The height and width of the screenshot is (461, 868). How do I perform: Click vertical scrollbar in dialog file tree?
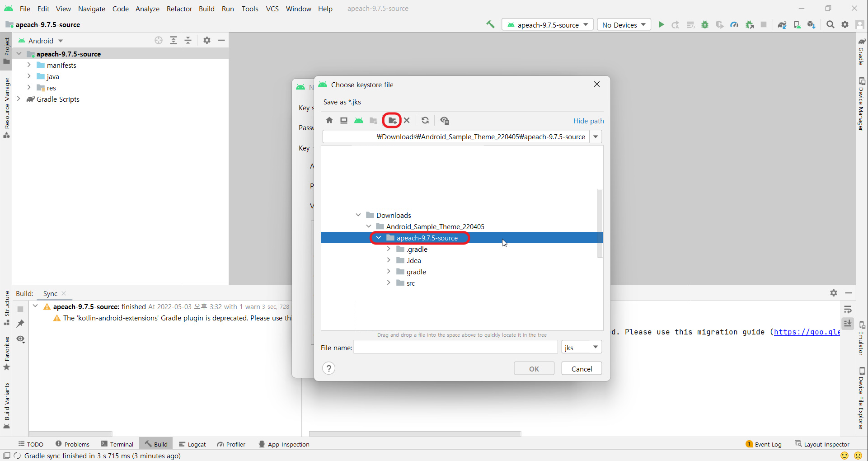(x=600, y=223)
